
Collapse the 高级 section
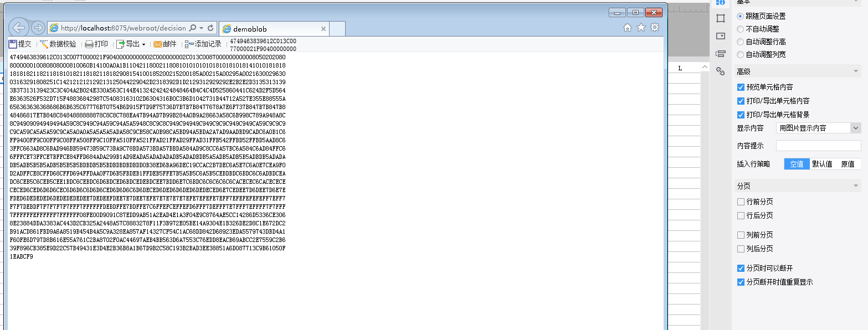pos(857,71)
